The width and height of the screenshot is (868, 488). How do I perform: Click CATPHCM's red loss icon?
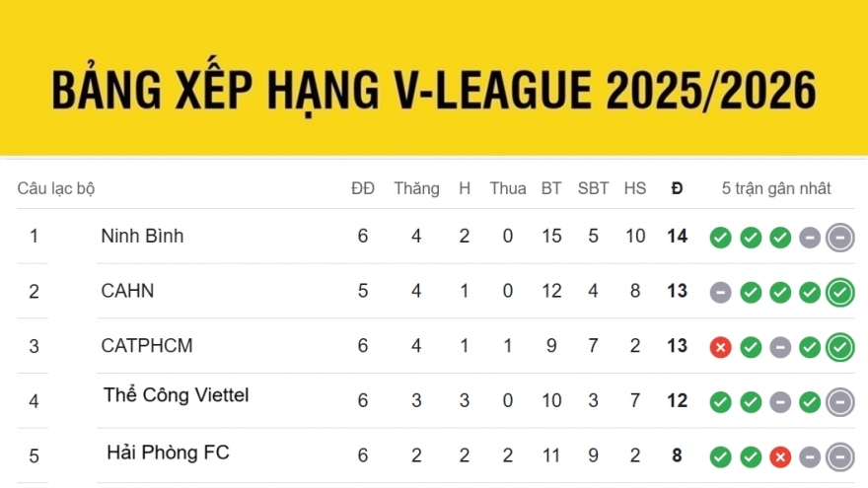click(721, 347)
